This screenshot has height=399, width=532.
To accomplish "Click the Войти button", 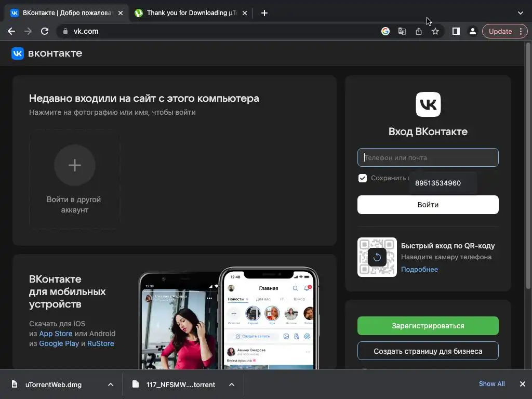I will click(x=428, y=205).
